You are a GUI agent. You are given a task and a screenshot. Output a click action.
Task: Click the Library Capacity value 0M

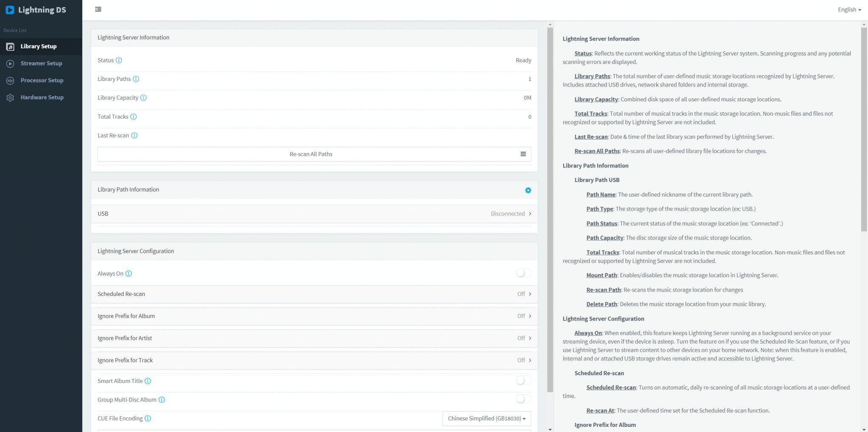coord(527,98)
